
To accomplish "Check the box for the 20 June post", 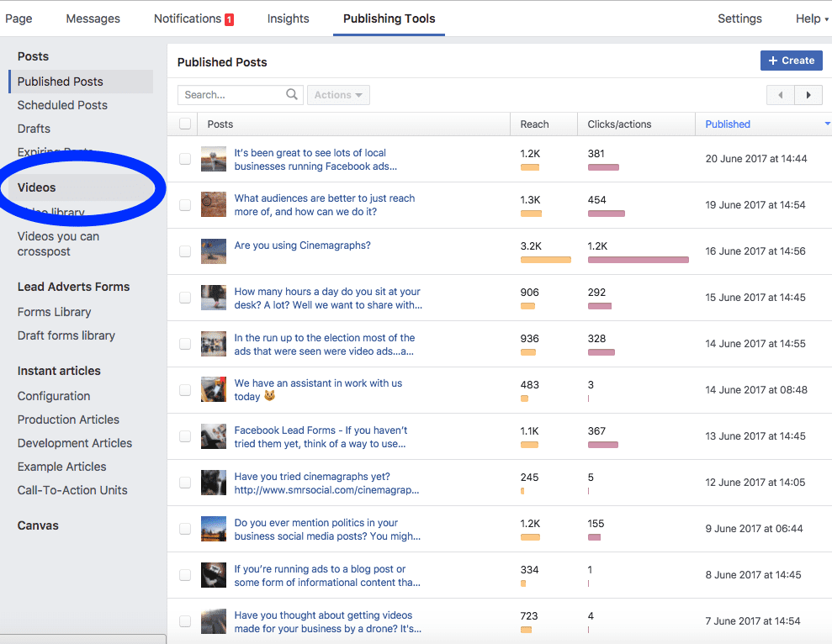I will coord(184,159).
